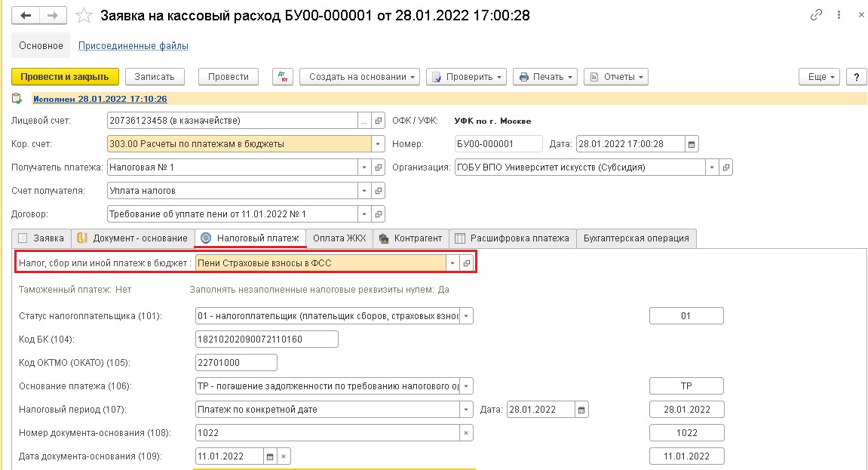This screenshot has width=868, height=470.
Task: Click Записать button
Action: tap(155, 77)
